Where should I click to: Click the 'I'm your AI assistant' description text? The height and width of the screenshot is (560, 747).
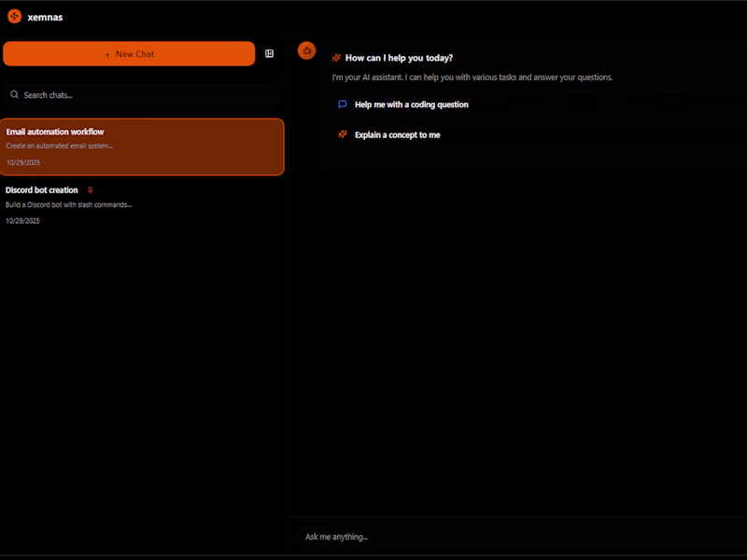pos(472,77)
